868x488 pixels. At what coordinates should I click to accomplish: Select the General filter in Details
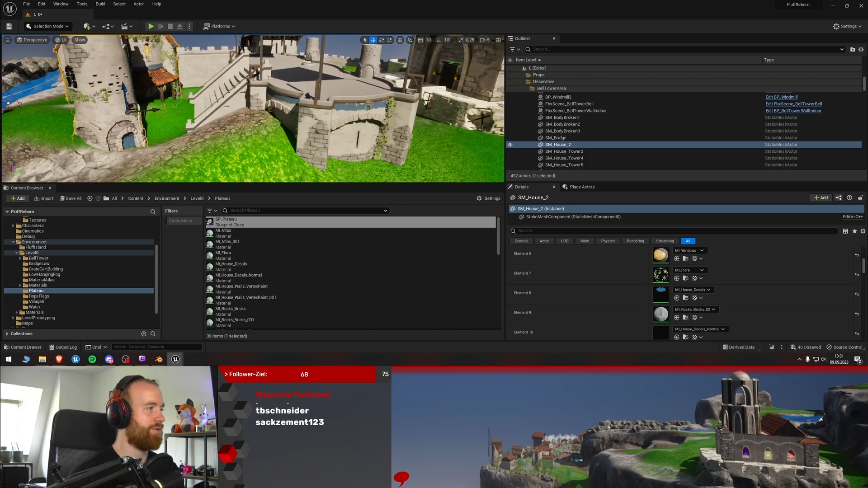(x=521, y=241)
